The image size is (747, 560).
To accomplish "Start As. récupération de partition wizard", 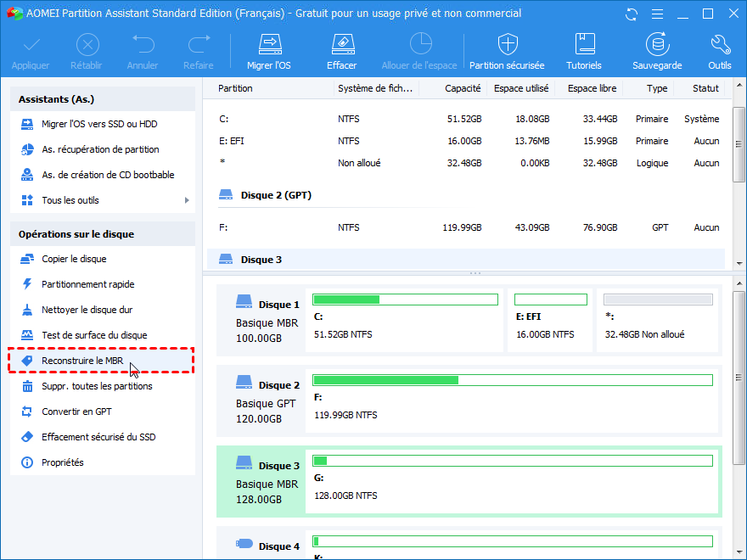I will [103, 149].
